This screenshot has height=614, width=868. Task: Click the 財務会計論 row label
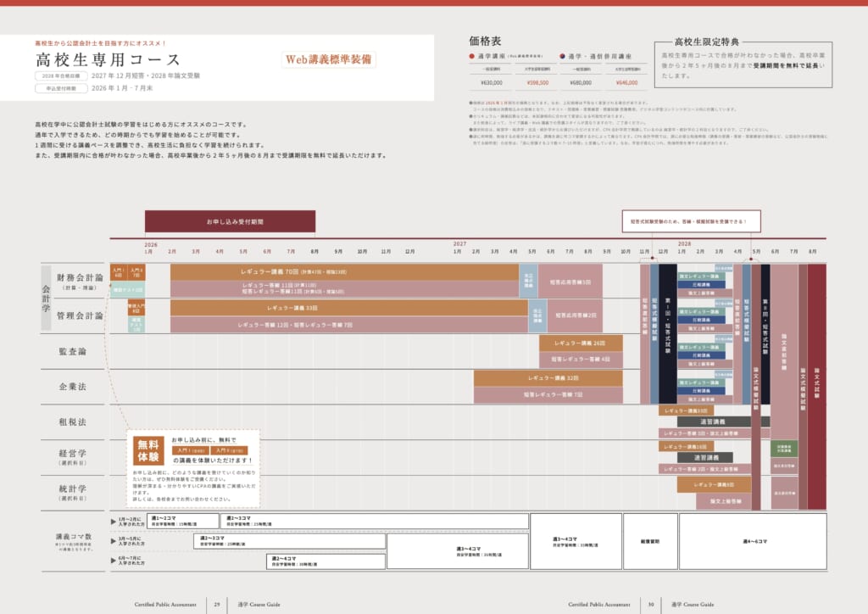[80, 277]
